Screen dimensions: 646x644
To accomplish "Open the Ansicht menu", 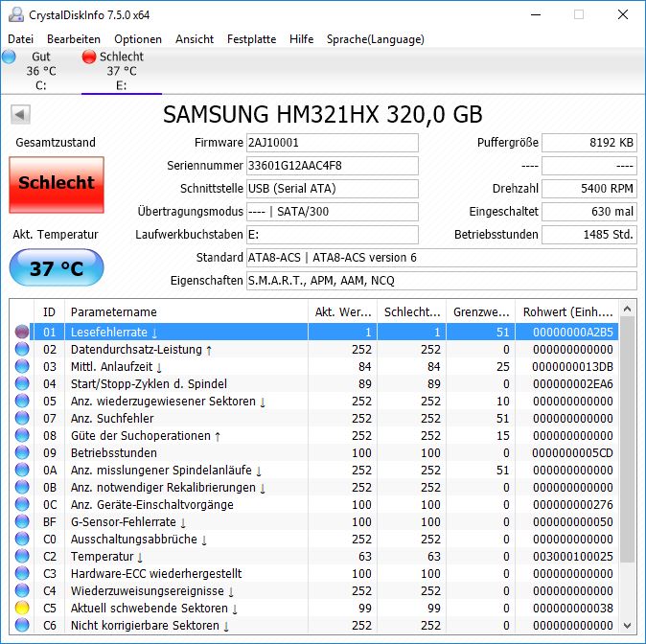I will pyautogui.click(x=195, y=39).
